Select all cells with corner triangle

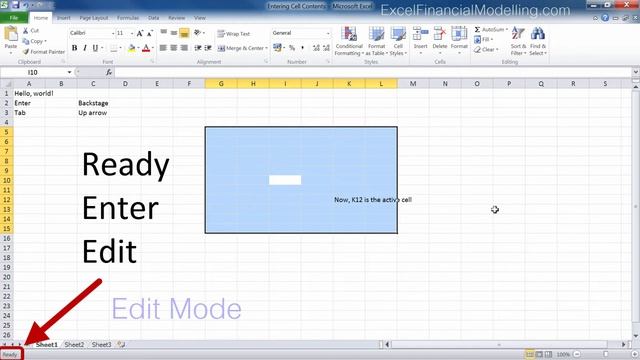[7, 84]
